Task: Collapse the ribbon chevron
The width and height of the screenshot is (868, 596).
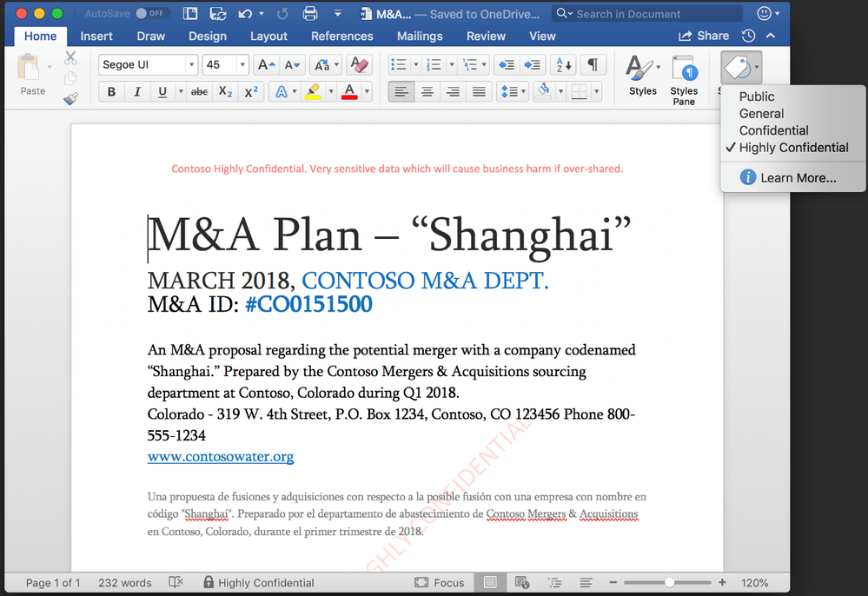Action: [x=771, y=36]
